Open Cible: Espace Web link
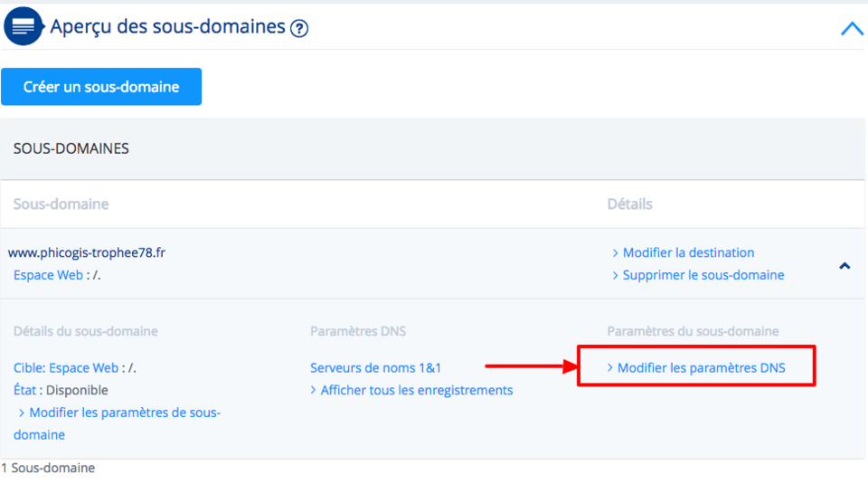868x484 pixels. pyautogui.click(x=66, y=367)
